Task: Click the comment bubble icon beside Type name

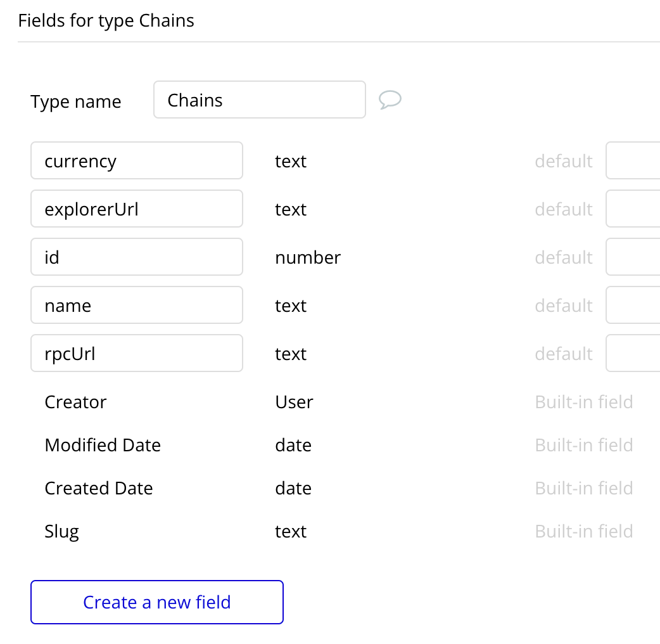Action: 390,100
